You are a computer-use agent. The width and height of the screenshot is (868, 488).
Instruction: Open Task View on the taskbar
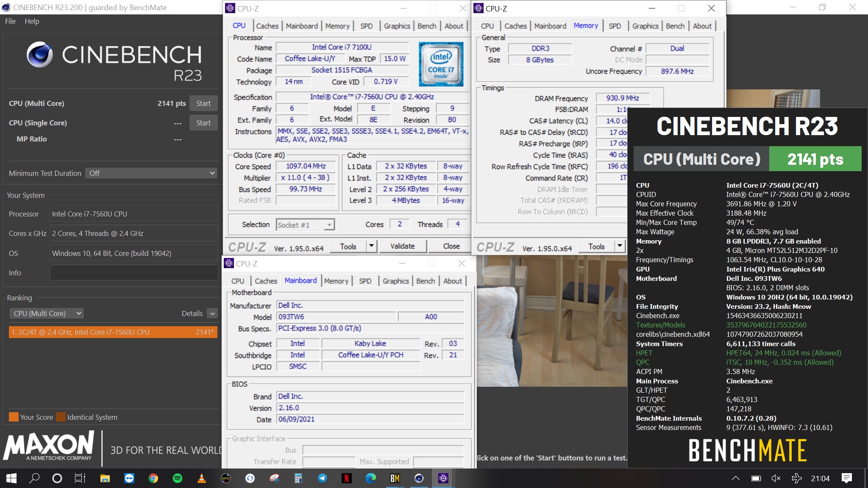(80, 478)
